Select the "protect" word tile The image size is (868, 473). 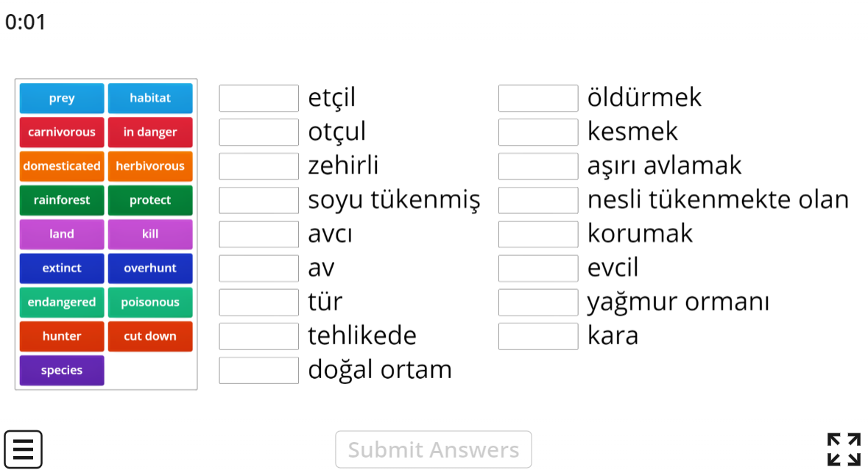click(150, 200)
